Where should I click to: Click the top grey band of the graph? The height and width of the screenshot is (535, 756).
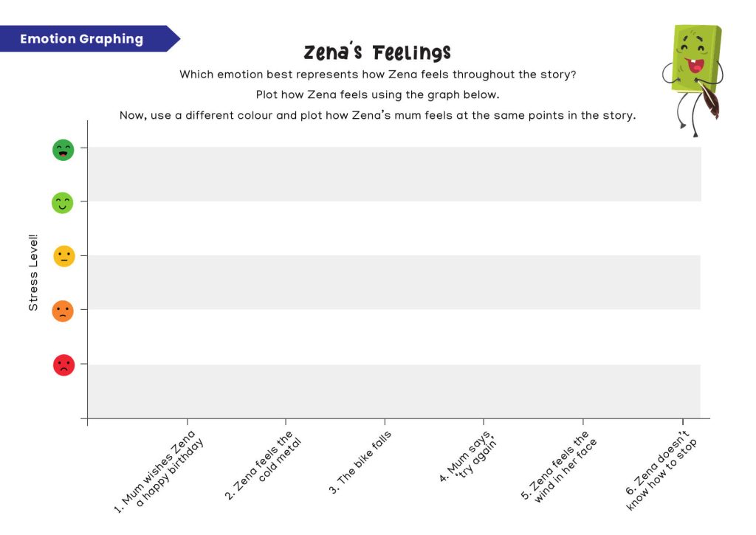(x=394, y=174)
